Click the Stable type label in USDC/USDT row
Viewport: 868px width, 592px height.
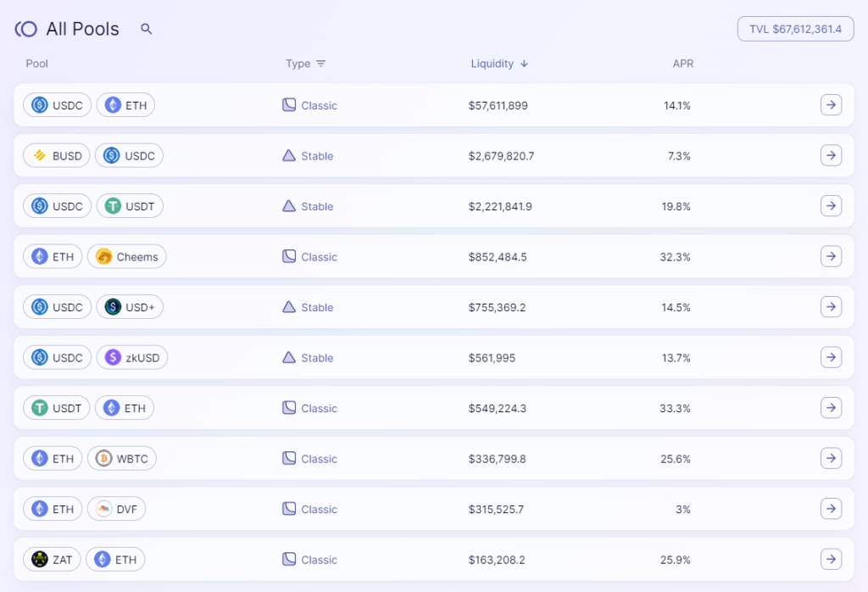317,206
